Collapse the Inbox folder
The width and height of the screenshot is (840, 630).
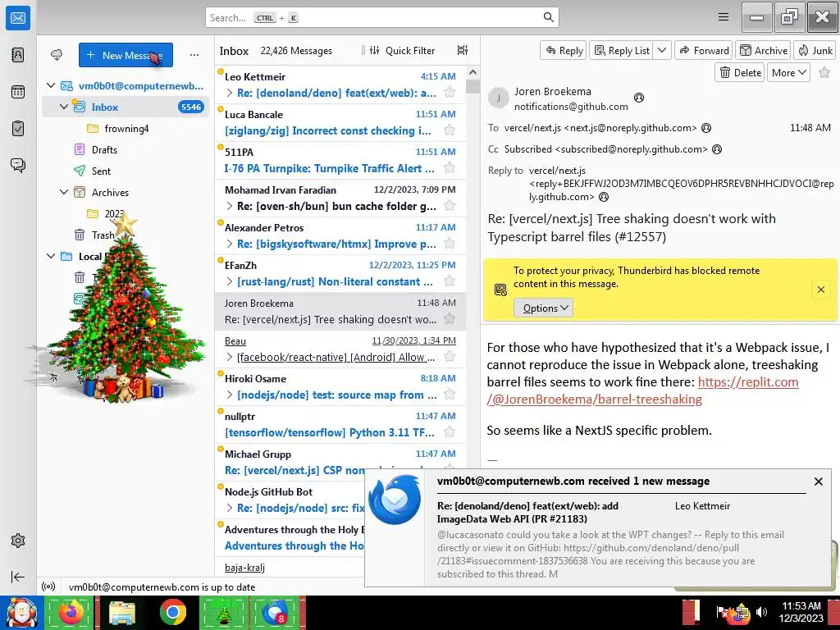point(64,107)
